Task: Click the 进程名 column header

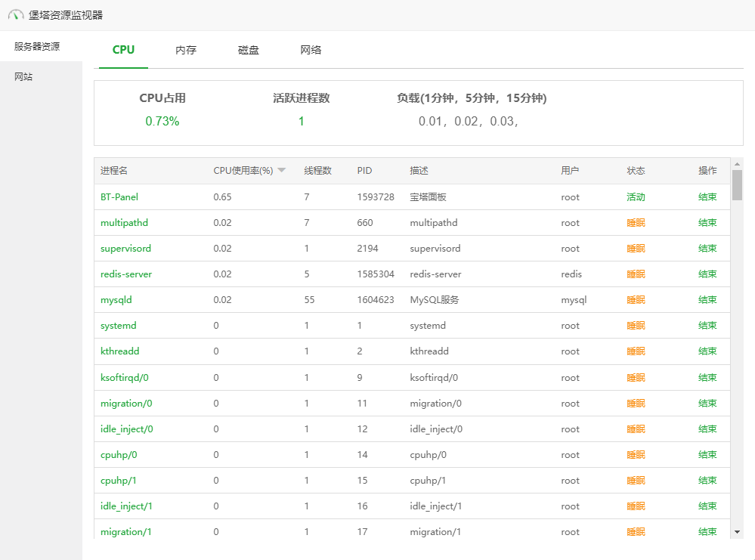Action: click(x=114, y=171)
